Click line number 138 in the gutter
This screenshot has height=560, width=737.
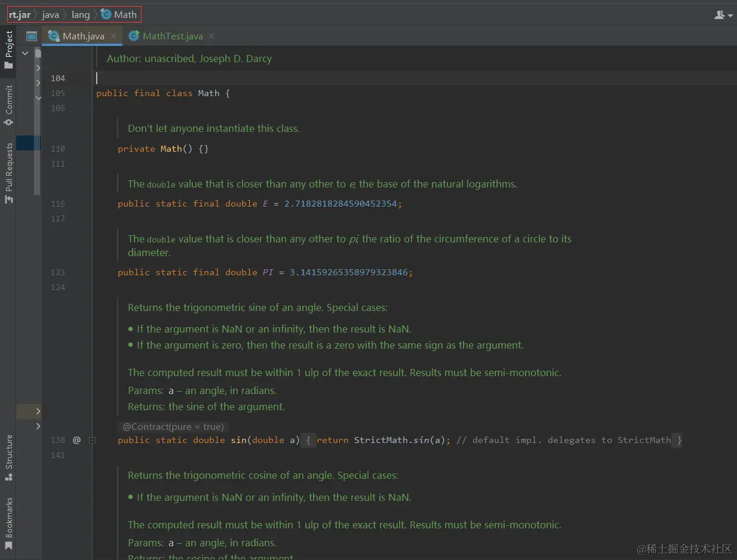pyautogui.click(x=58, y=440)
